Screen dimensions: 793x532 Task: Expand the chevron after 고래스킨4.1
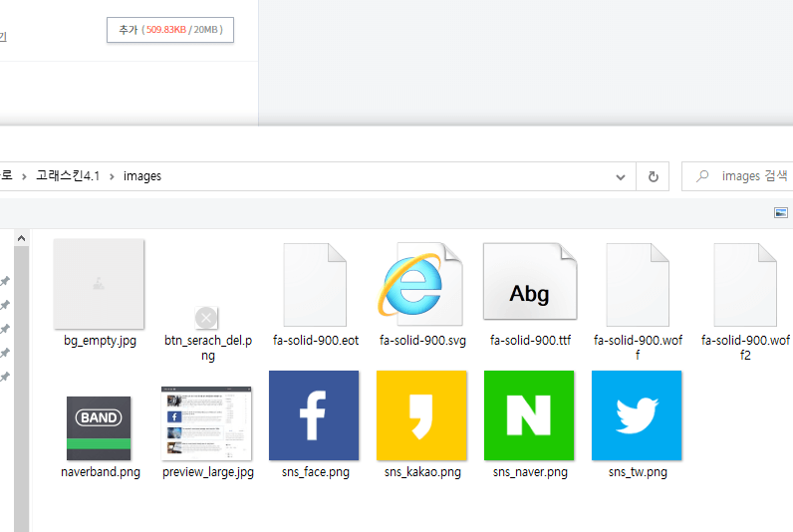click(112, 176)
